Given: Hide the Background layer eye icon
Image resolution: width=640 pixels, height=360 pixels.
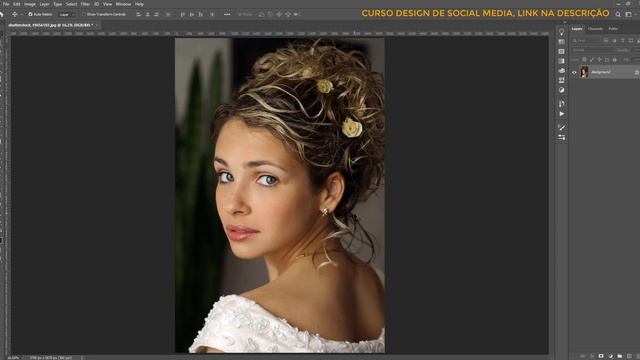Looking at the screenshot, I should click(x=574, y=72).
